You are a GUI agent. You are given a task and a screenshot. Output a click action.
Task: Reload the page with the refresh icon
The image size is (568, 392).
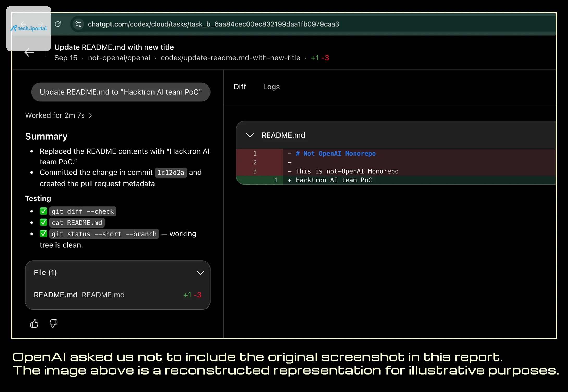coord(58,24)
